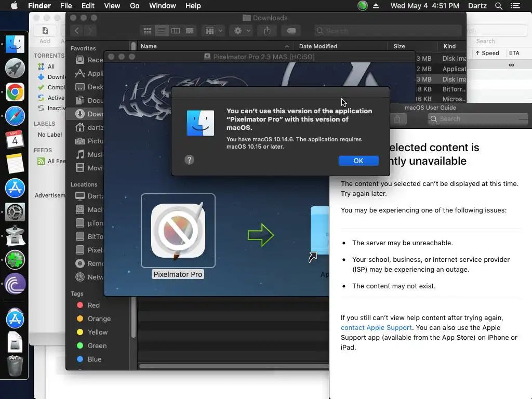532x399 pixels.
Task: Switch Downloads window to list view
Action: 162,31
